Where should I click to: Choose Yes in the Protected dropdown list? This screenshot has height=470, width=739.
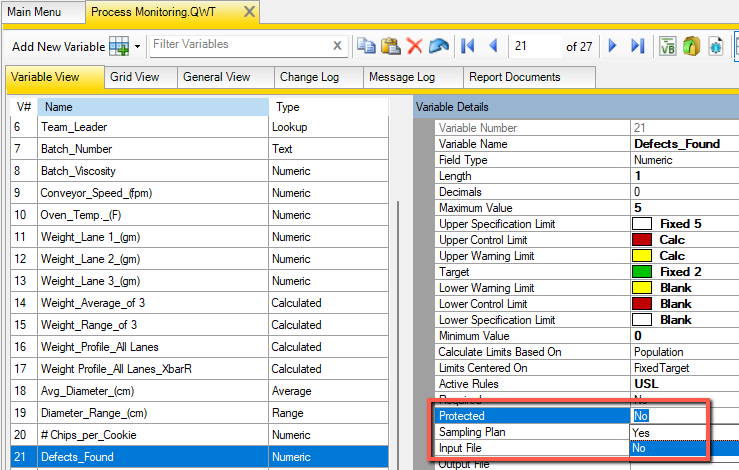pyautogui.click(x=668, y=432)
